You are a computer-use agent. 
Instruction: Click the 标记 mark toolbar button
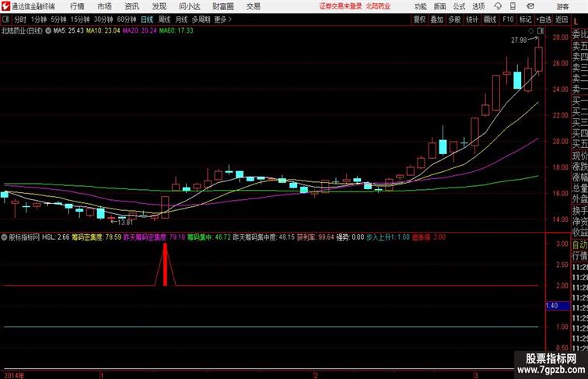pyautogui.click(x=525, y=19)
